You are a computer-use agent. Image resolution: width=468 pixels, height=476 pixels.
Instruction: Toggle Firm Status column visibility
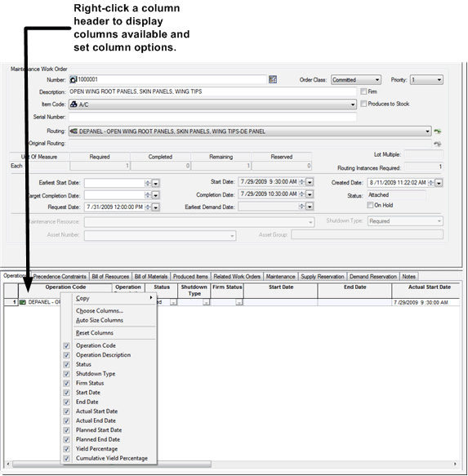[x=66, y=383]
